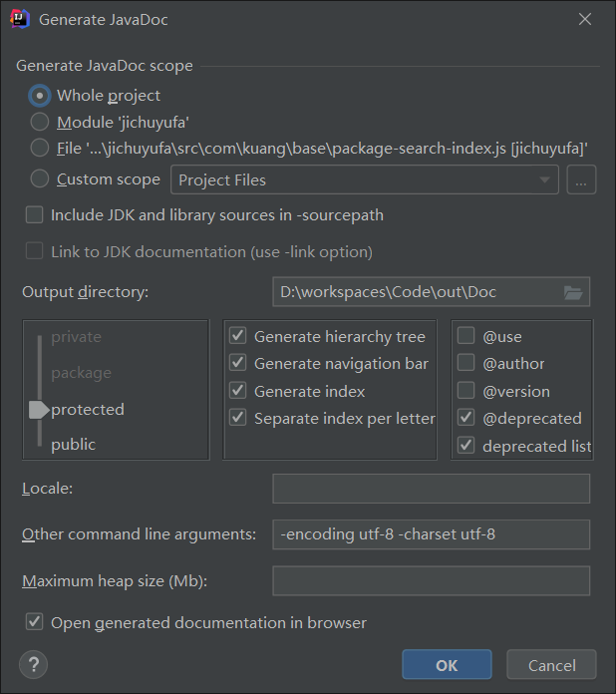The width and height of the screenshot is (616, 694).
Task: Close the Generate JavaDoc dialog
Action: (585, 19)
